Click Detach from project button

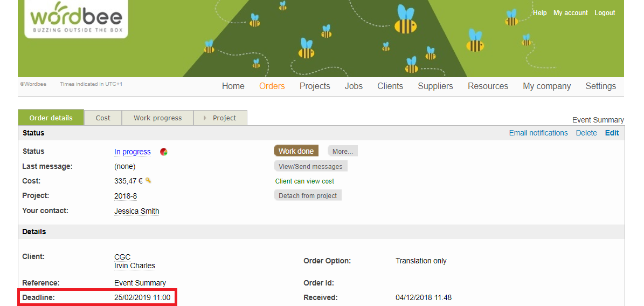308,195
